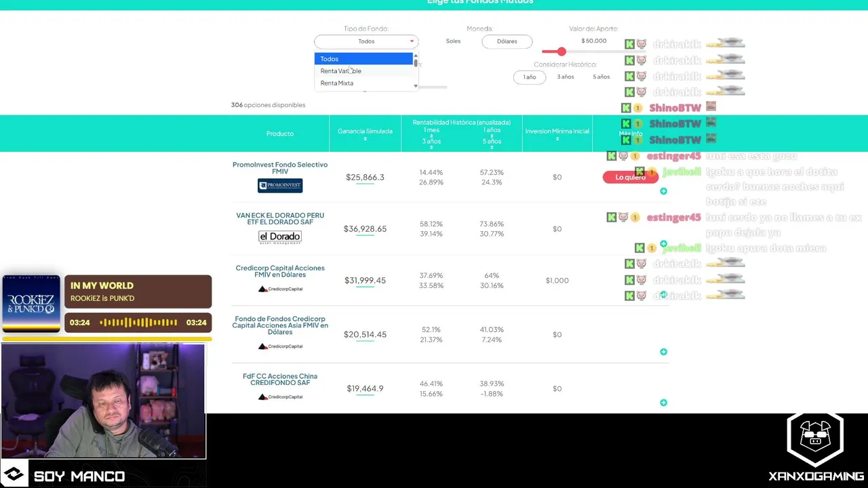This screenshot has height=488, width=868.
Task: Click simulated gain $20,514.45
Action: point(365,335)
